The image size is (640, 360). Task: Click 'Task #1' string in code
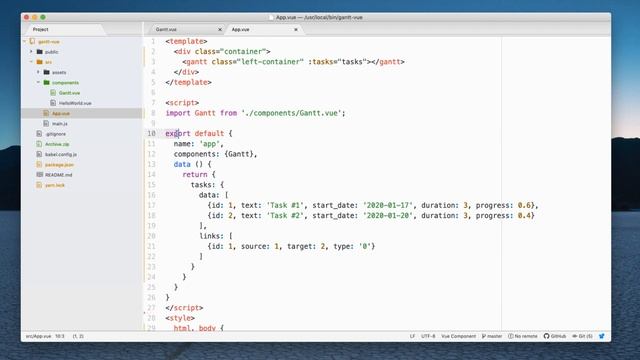click(x=285, y=205)
